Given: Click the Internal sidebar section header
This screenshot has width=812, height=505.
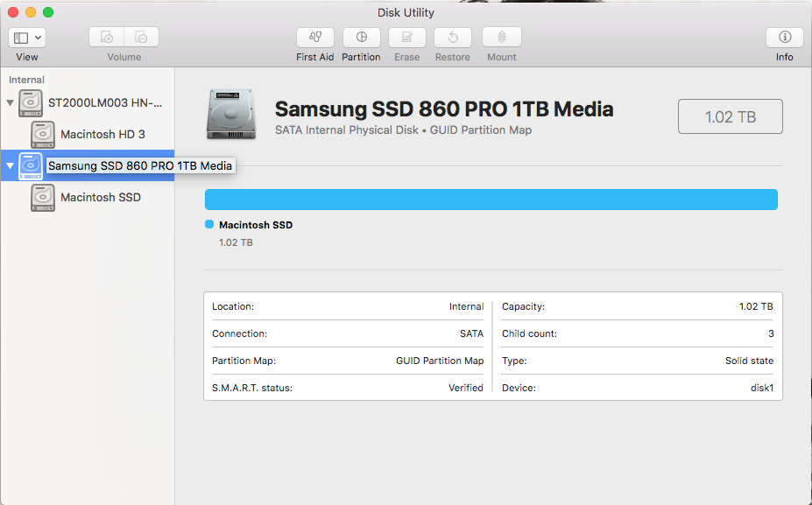Looking at the screenshot, I should coord(26,80).
